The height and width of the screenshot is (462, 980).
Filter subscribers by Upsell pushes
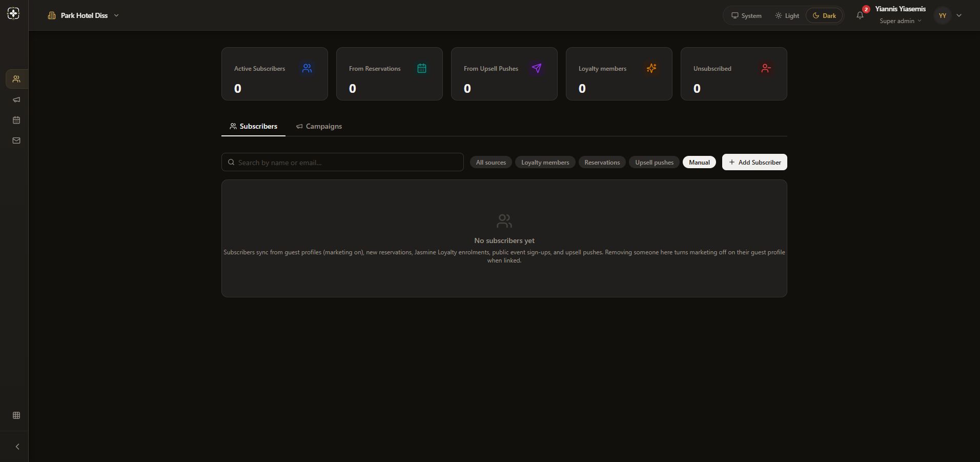pos(654,162)
